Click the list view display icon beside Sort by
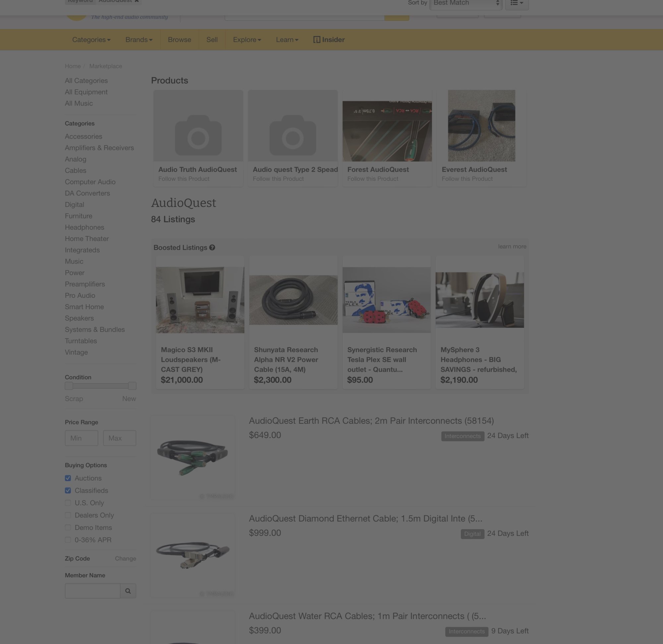663x644 pixels. click(x=516, y=3)
